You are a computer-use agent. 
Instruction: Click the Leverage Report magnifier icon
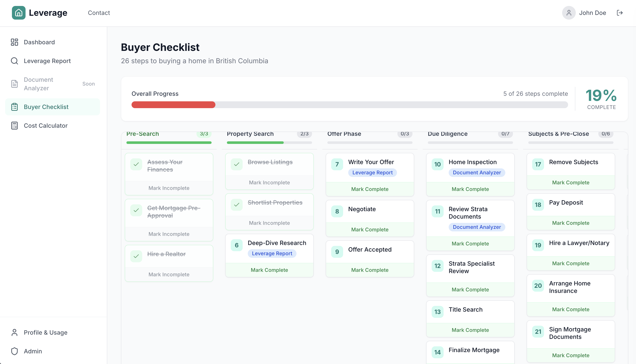(x=14, y=61)
